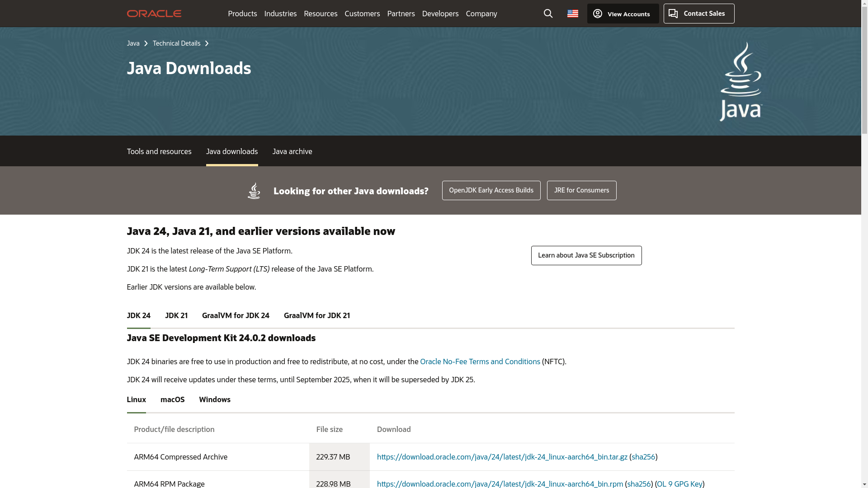Open sha256 link for ARM64 RPM Package
868x488 pixels.
coord(639,483)
